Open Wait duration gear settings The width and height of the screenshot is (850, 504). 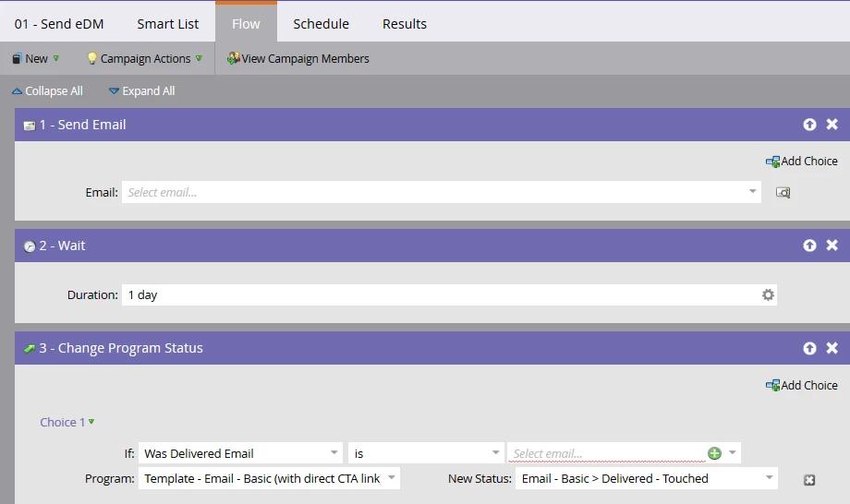(768, 295)
